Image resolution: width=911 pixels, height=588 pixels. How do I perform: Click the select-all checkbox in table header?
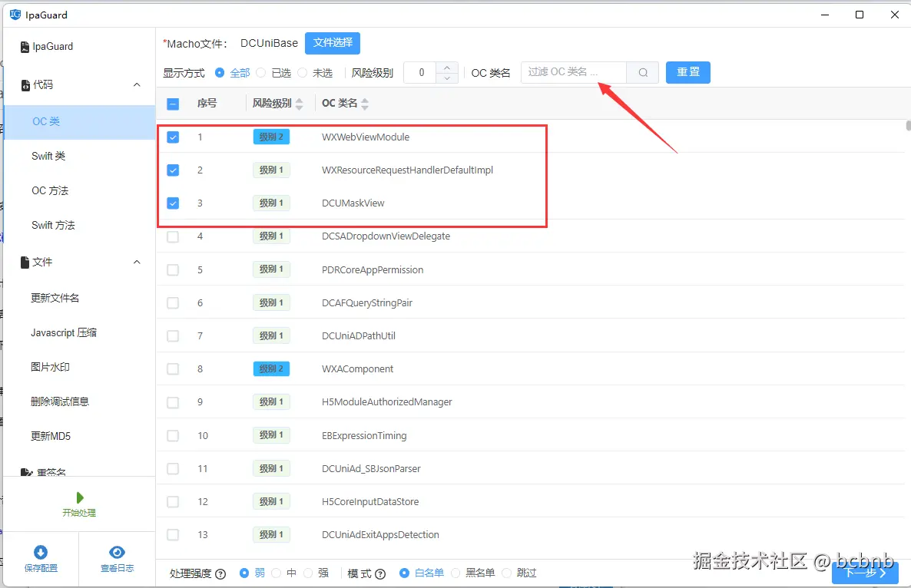coord(173,103)
